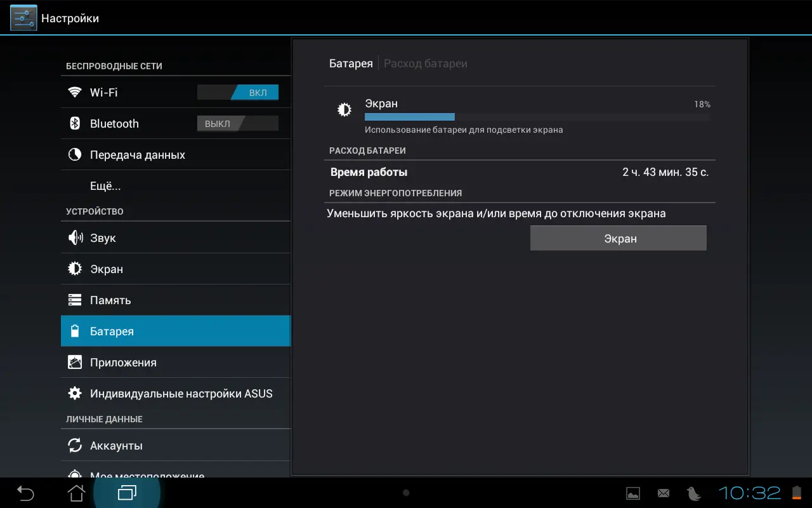This screenshot has width=812, height=508.
Task: Open Приложения settings
Action: 176,363
